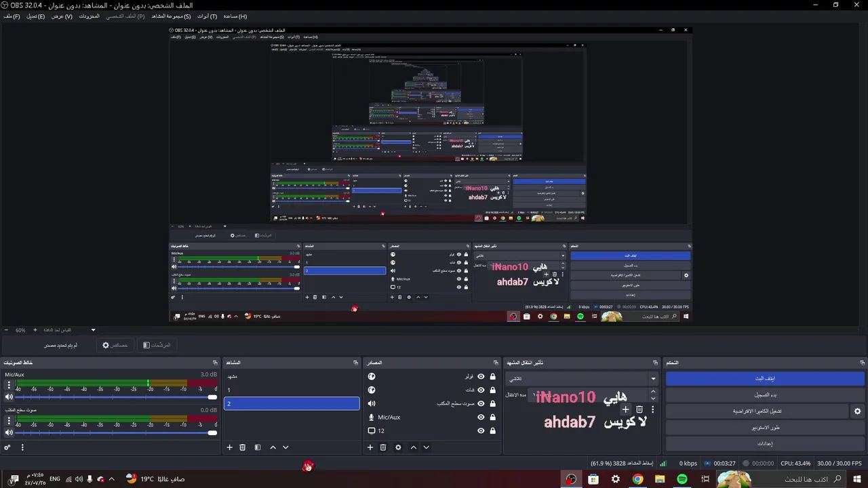Open source properties gear in the المصادر panel toolbar

398,447
